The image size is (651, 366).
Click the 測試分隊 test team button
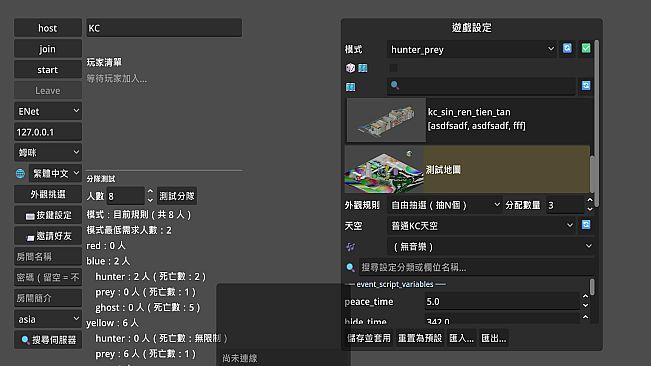(x=177, y=196)
